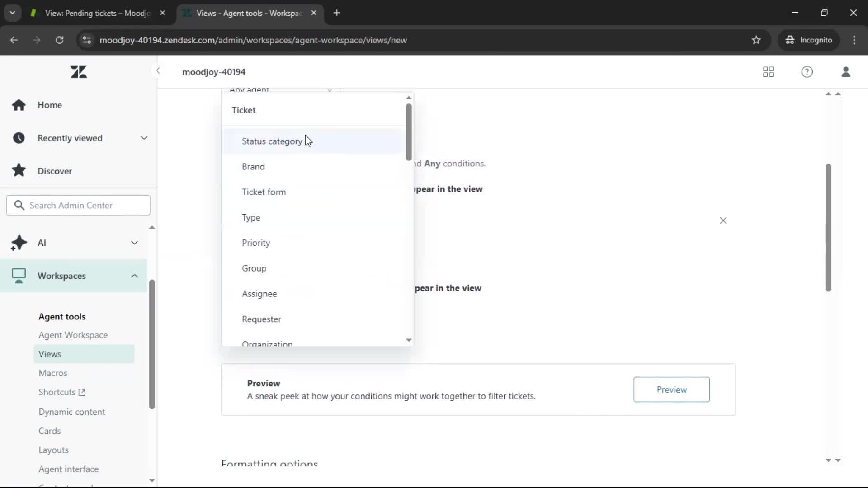868x488 pixels.
Task: Open the tab search dropdown arrow
Action: pyautogui.click(x=12, y=13)
